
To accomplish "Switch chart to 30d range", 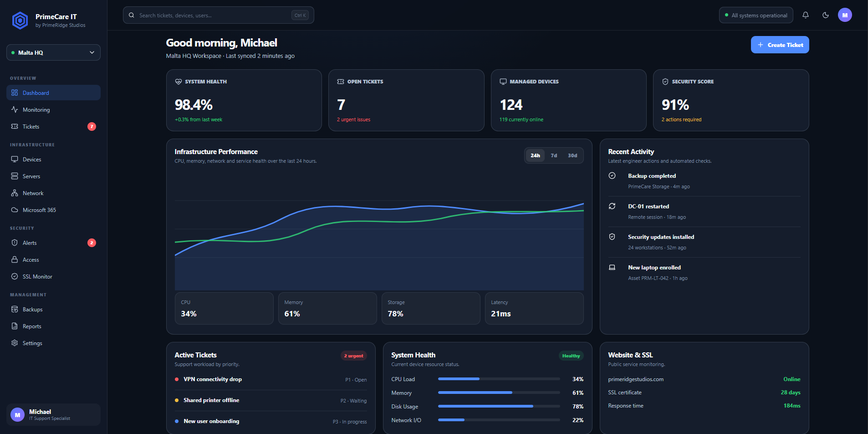I will [x=572, y=155].
